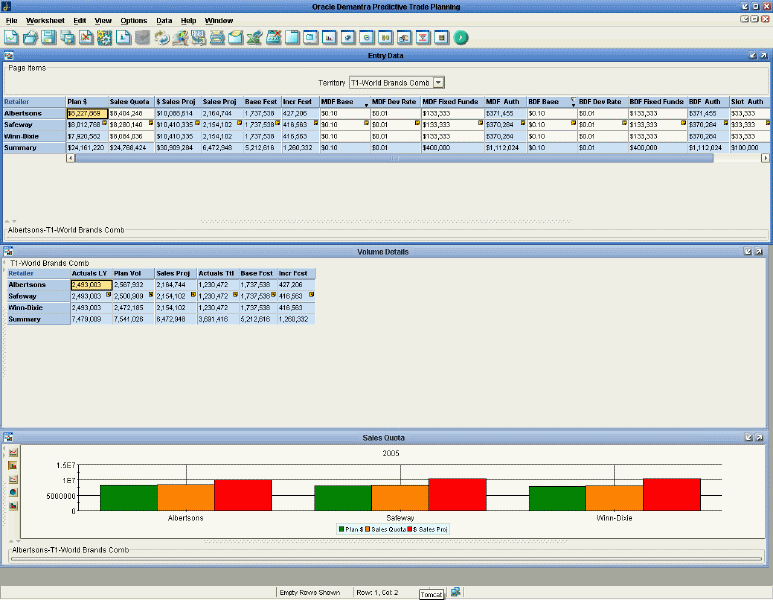Open the worksheet designer gears icon
Screen dimensions: 773x600
pyautogui.click(x=105, y=37)
